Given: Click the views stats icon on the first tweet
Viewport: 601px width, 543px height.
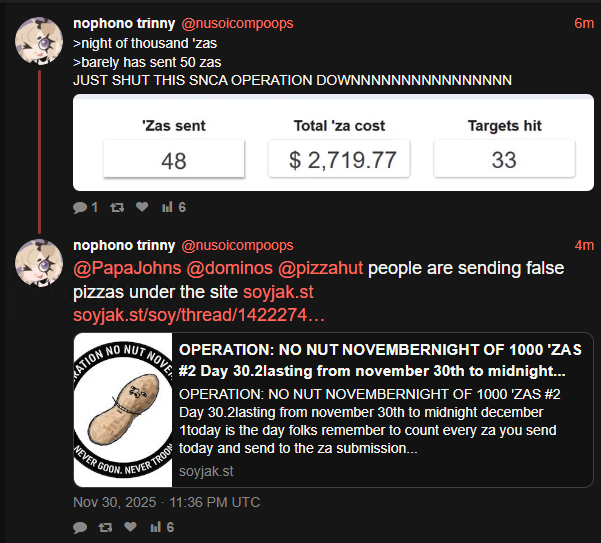Looking at the screenshot, I should coord(167,207).
